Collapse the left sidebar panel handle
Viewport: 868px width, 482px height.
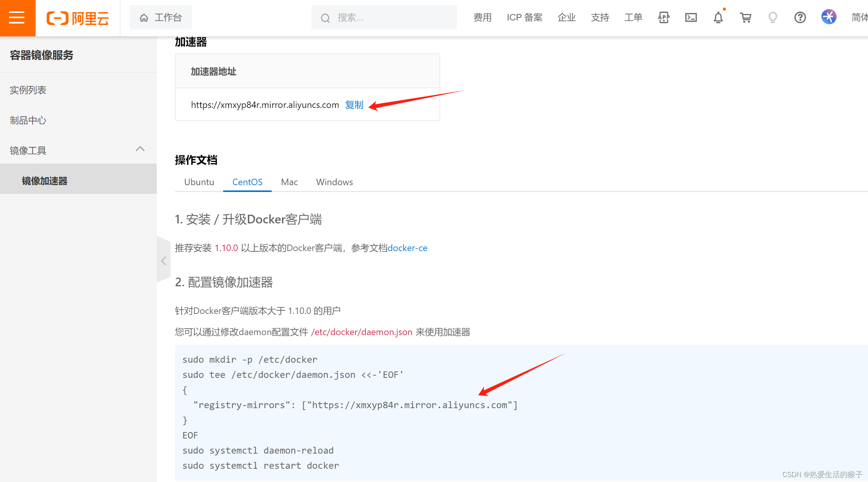[x=164, y=260]
